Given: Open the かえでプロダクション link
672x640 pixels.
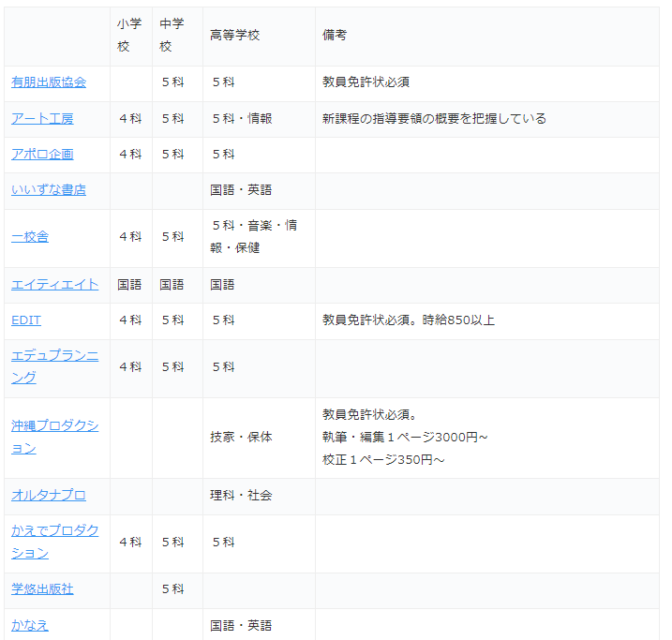Looking at the screenshot, I should (x=55, y=542).
